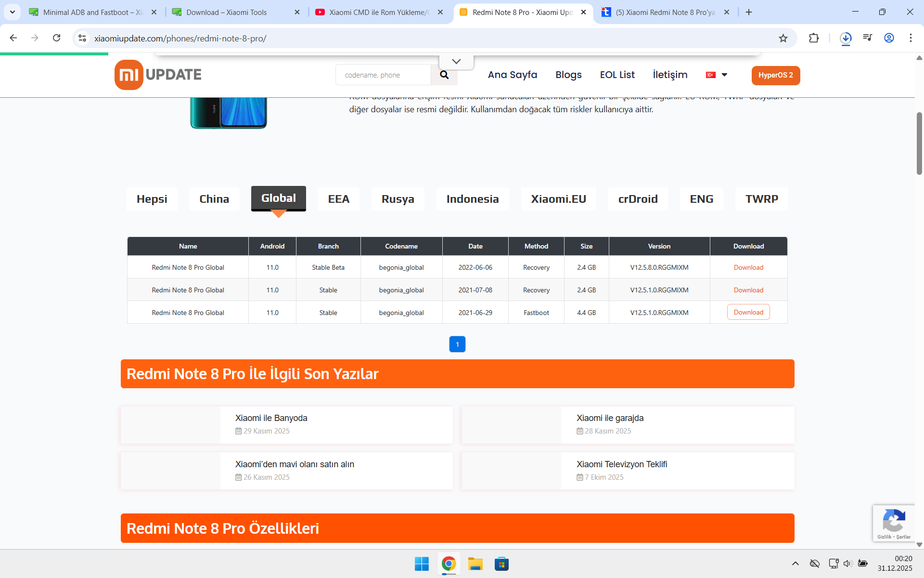Viewport: 924px width, 578px height.
Task: Open a new browser tab
Action: tap(749, 12)
